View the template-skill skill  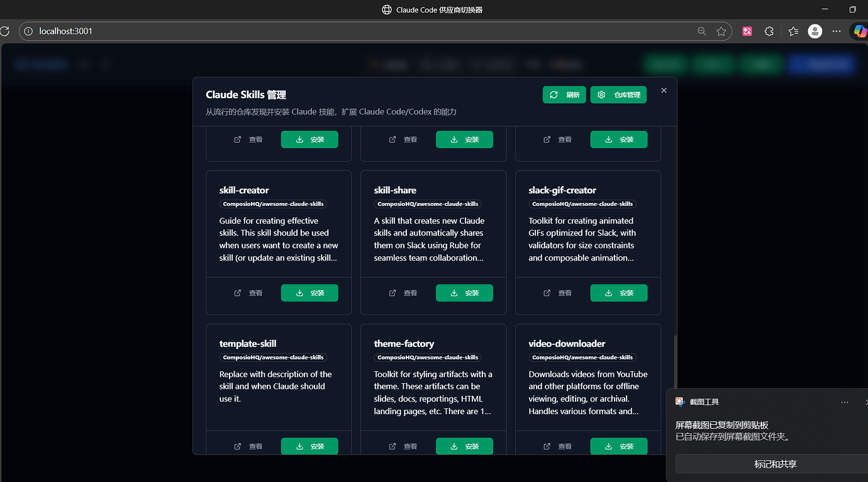248,446
